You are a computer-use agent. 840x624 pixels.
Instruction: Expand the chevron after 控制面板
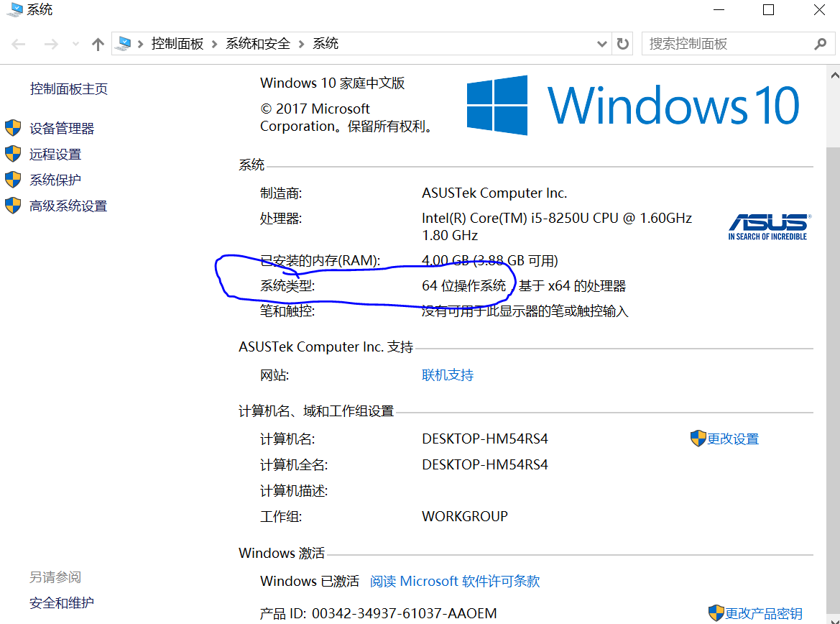pyautogui.click(x=214, y=44)
